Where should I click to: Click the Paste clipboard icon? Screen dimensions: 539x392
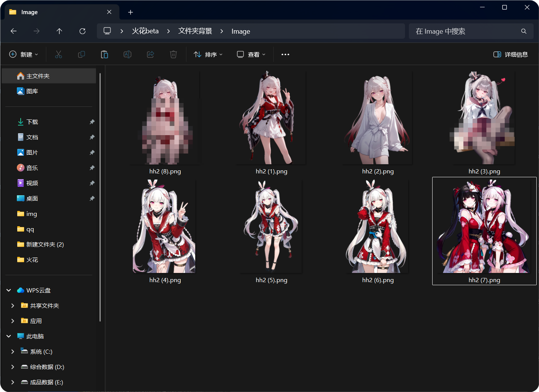click(x=105, y=54)
